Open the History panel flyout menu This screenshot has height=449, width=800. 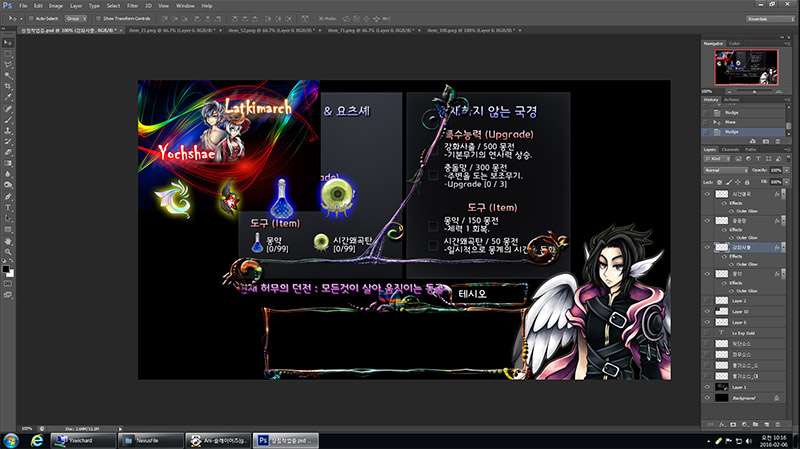[x=788, y=100]
